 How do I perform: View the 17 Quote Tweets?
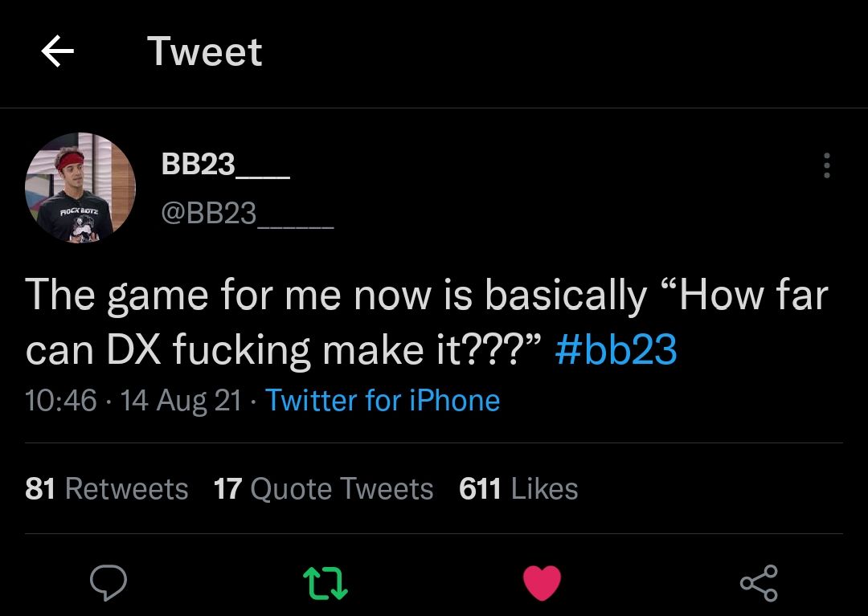pos(323,488)
